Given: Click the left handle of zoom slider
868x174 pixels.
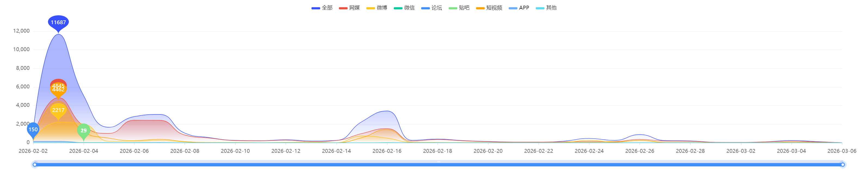Looking at the screenshot, I should [x=35, y=164].
